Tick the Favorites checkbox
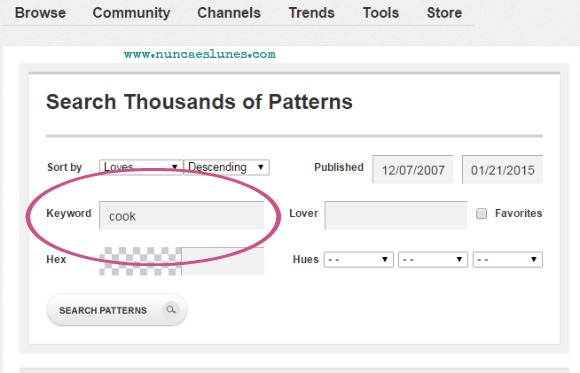580x373 pixels. click(x=481, y=214)
